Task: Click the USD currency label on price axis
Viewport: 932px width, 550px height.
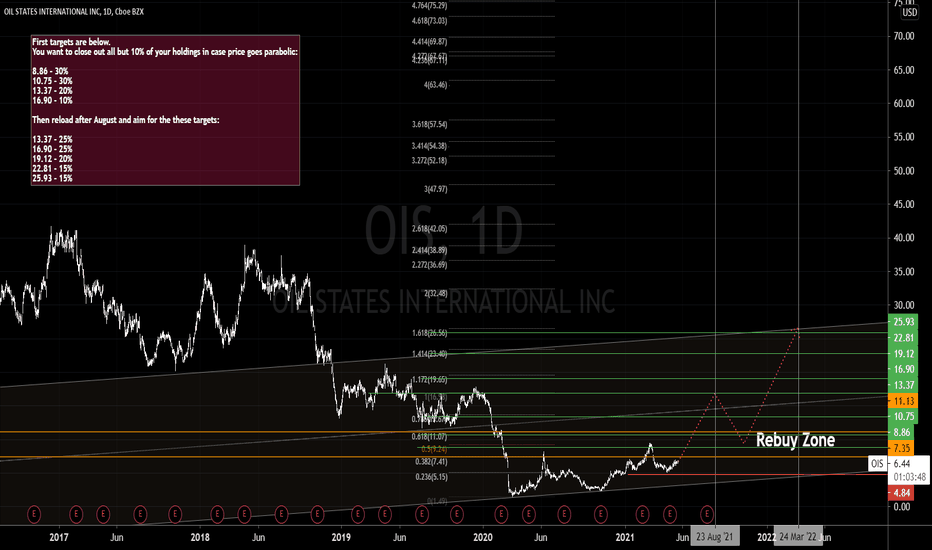Action: (x=909, y=12)
